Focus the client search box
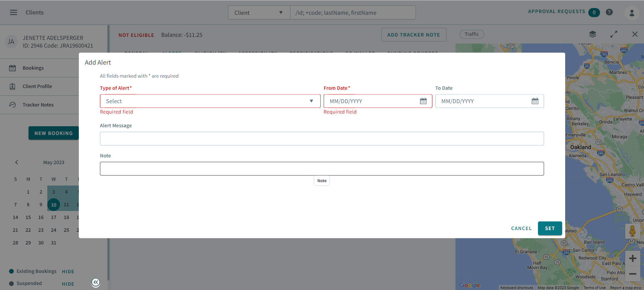Viewport: 644px width, 290px height. click(x=353, y=13)
